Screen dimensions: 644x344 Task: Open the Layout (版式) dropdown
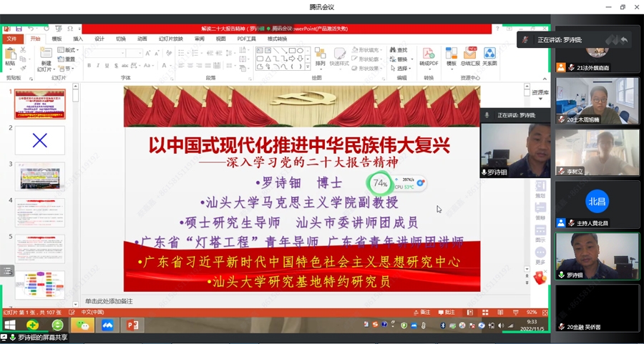click(x=68, y=50)
